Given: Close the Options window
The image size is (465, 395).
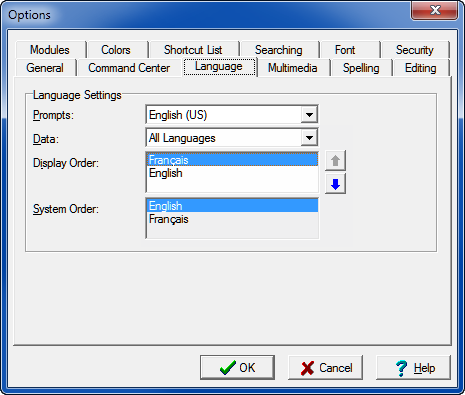Looking at the screenshot, I should click(x=435, y=10).
